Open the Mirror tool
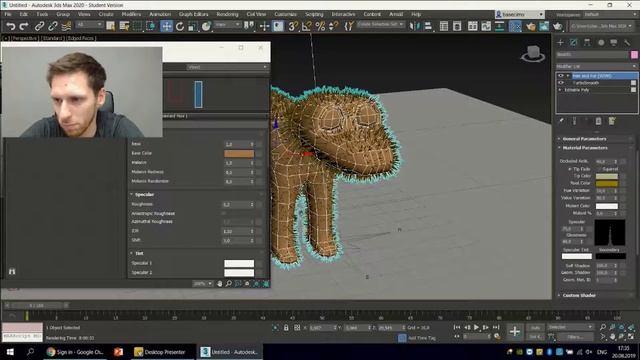This screenshot has width=640, height=360. (x=414, y=27)
